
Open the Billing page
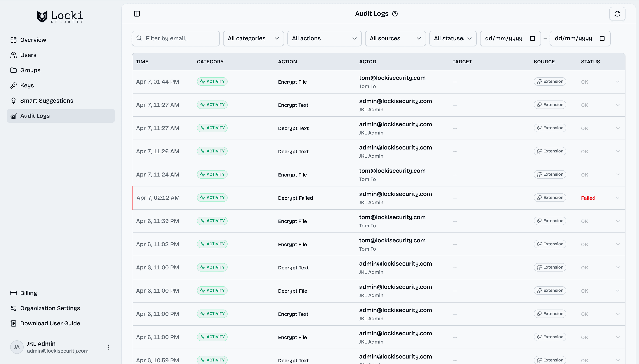61,293
